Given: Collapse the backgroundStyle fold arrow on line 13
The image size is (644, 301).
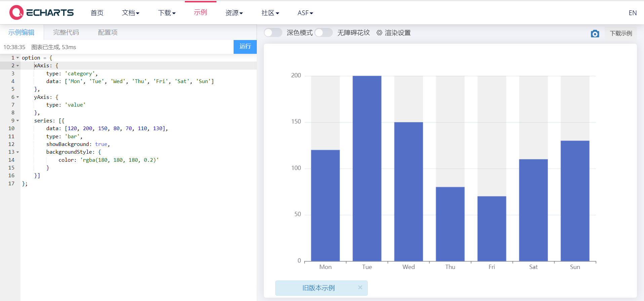Looking at the screenshot, I should pos(18,152).
